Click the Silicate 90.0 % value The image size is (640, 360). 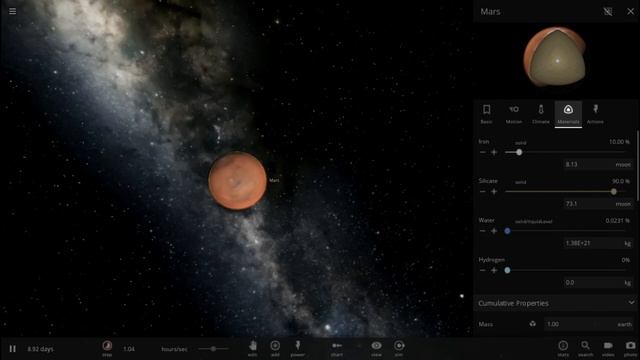click(621, 181)
